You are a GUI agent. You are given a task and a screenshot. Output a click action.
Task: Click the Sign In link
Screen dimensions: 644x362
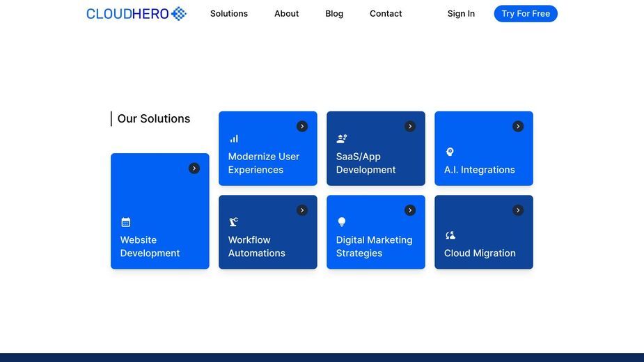(x=461, y=13)
